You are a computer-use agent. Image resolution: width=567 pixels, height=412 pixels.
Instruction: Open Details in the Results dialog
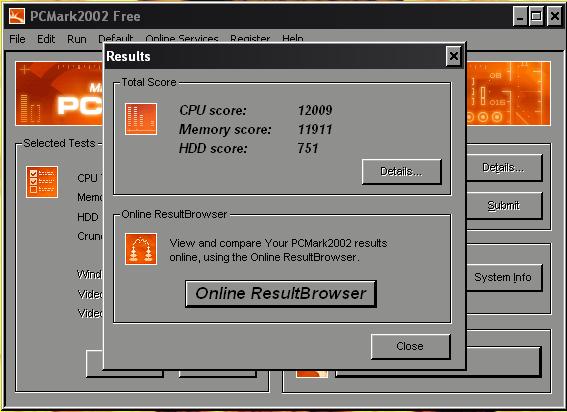[401, 171]
